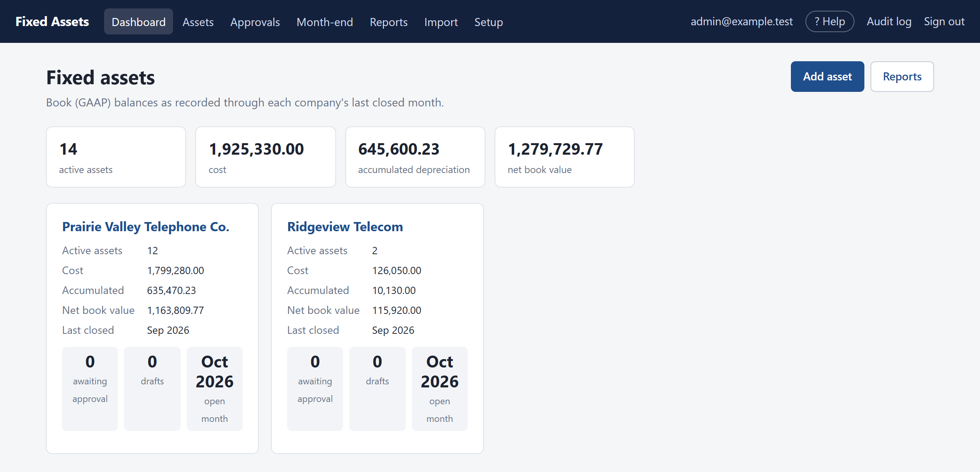Screen dimensions: 980x472
Task: Click Ridgeview Telecom's Active assets count 2
Action: (x=375, y=251)
